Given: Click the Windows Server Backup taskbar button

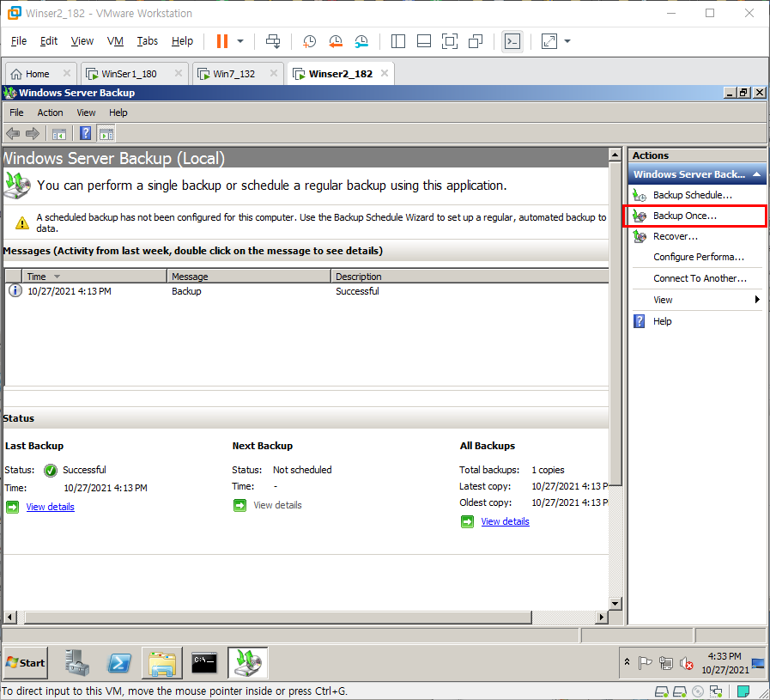Looking at the screenshot, I should pos(247,663).
